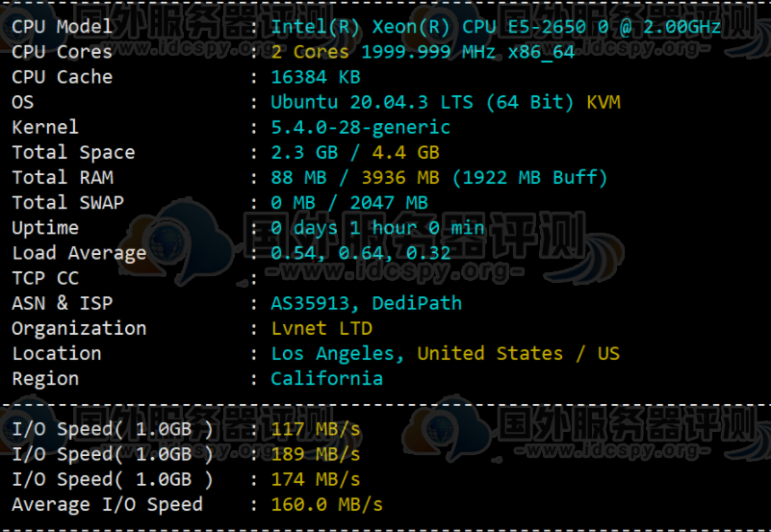Image resolution: width=771 pixels, height=532 pixels.
Task: Click the 'Uptime' label
Action: [x=44, y=228]
